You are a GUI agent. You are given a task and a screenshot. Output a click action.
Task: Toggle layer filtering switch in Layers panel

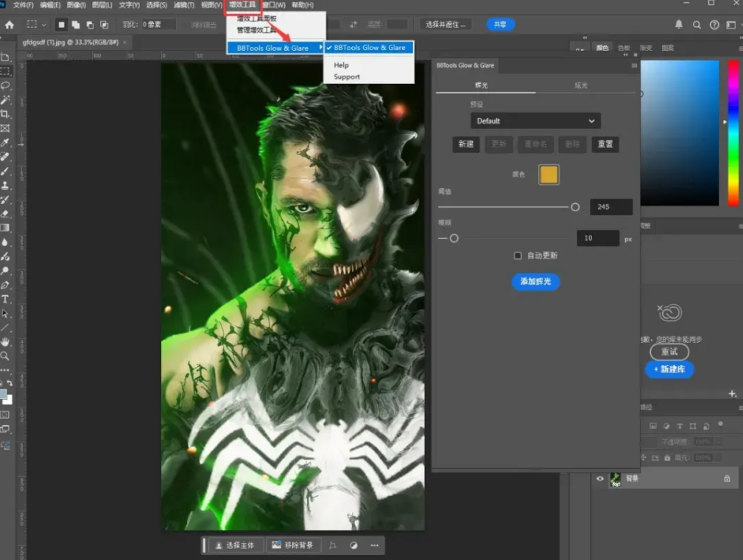click(720, 424)
